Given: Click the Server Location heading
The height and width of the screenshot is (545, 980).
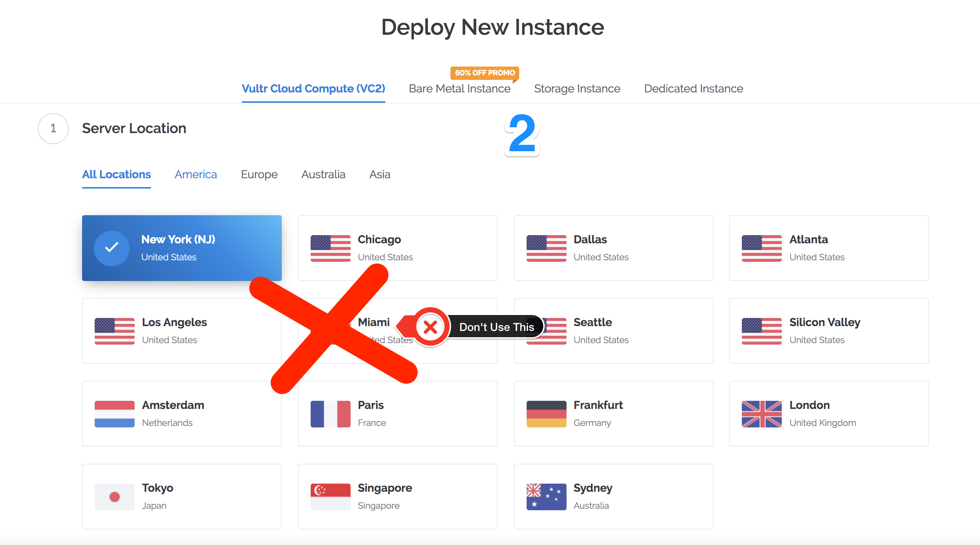Looking at the screenshot, I should coord(134,129).
